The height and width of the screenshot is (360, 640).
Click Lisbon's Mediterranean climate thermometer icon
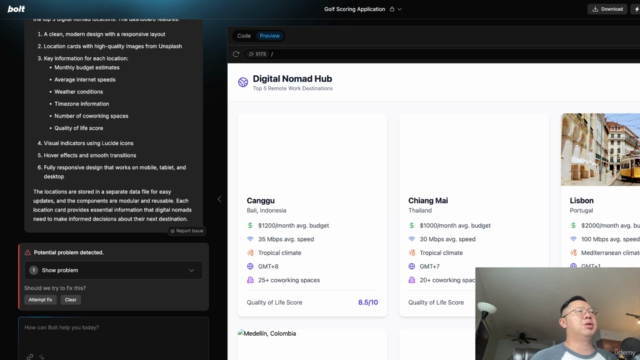click(573, 253)
